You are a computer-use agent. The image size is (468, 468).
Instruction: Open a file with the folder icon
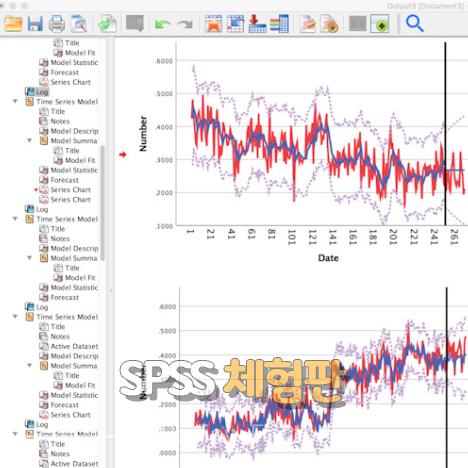tap(13, 24)
